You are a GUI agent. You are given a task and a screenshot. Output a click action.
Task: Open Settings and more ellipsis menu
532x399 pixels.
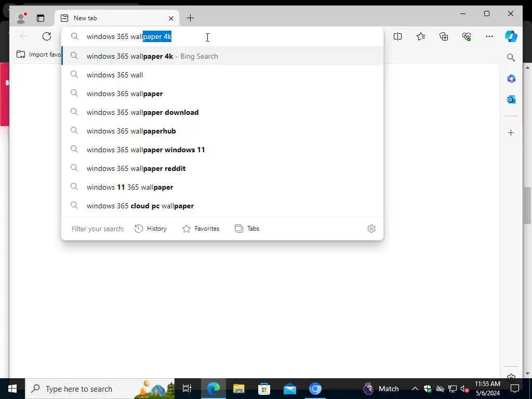(489, 36)
